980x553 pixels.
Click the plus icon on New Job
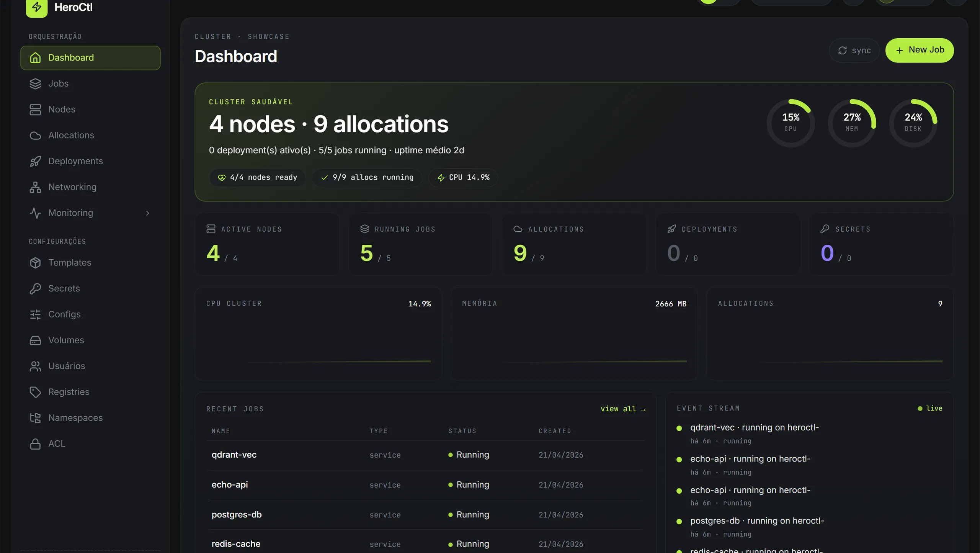point(899,50)
